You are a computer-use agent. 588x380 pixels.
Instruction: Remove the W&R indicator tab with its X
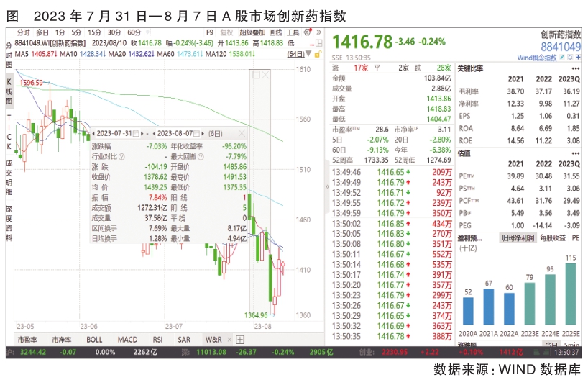tap(229, 340)
